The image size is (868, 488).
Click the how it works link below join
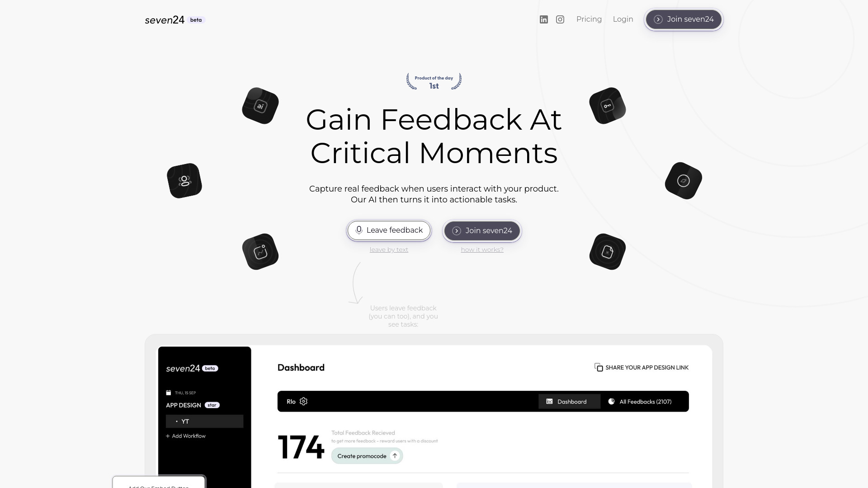(x=482, y=249)
